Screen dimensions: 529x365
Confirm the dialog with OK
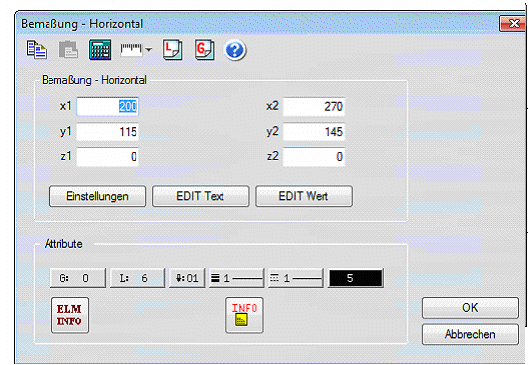pos(470,308)
